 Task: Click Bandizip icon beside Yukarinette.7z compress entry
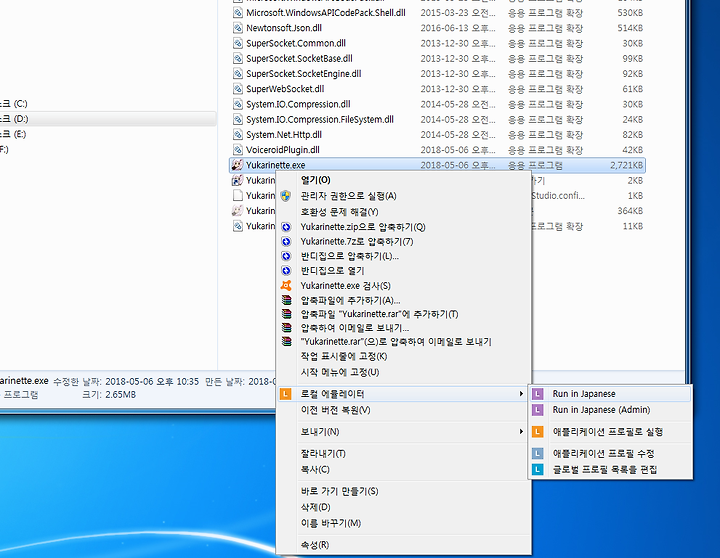click(286, 242)
